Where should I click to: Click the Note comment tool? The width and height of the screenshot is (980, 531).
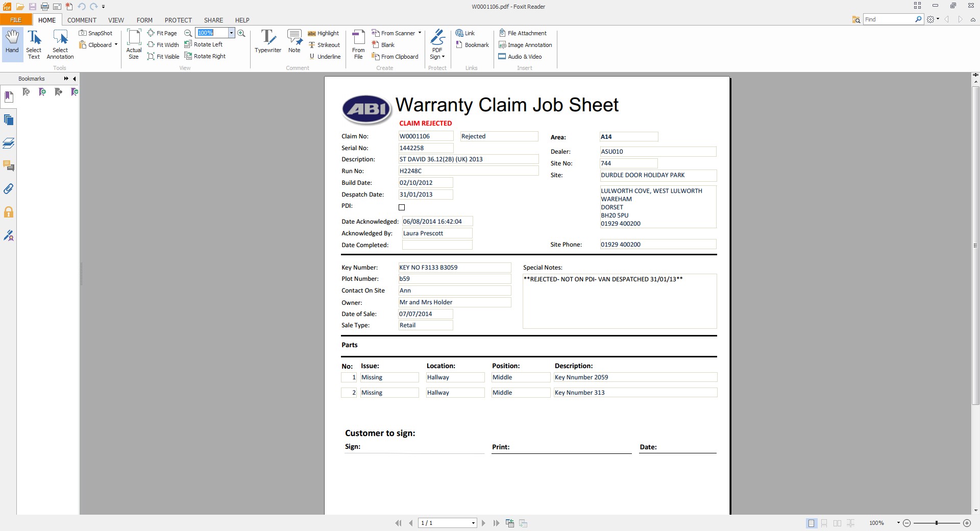click(294, 41)
